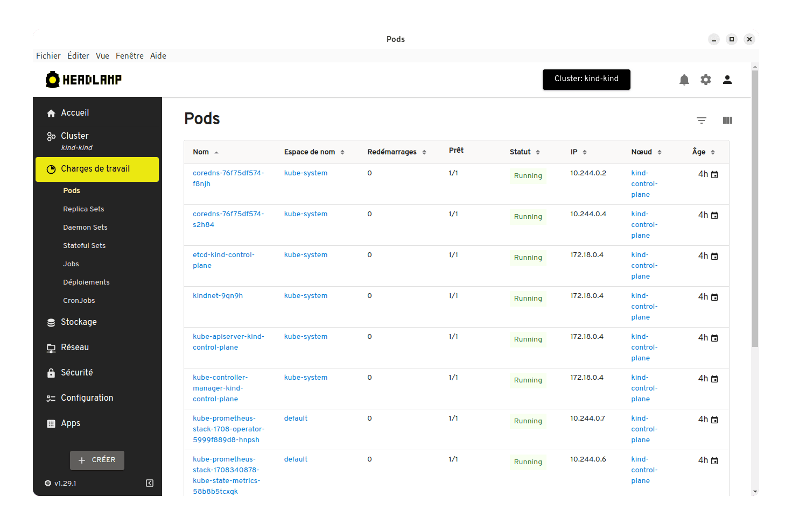Expand the Réseau sidebar section
792x532 pixels.
pyautogui.click(x=75, y=347)
